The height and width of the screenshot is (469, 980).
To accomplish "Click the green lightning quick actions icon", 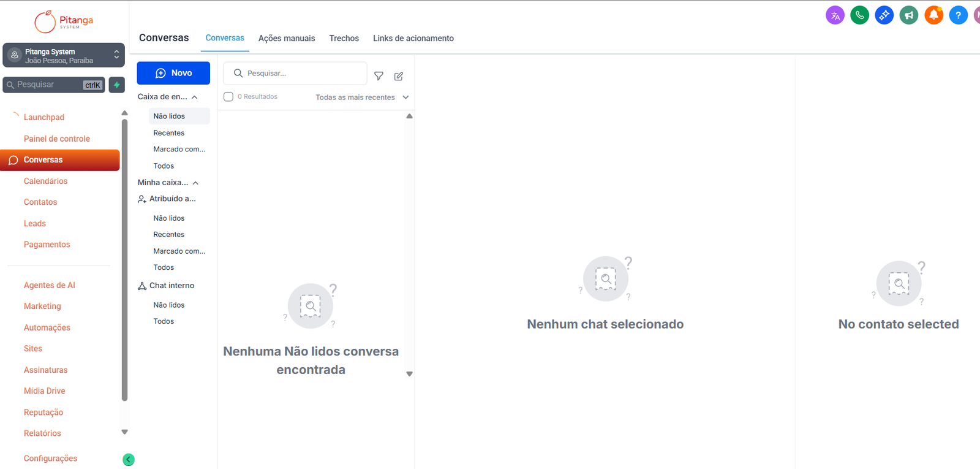I will click(116, 85).
